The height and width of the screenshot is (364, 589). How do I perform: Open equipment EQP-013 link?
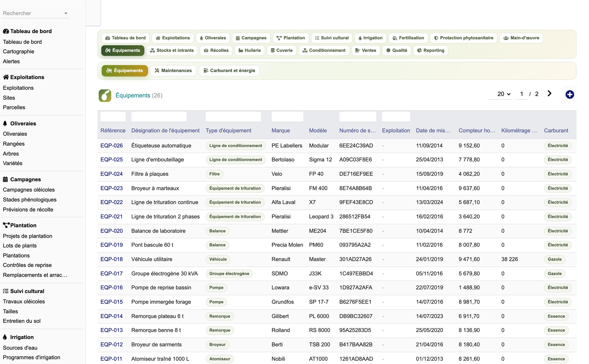112,330
